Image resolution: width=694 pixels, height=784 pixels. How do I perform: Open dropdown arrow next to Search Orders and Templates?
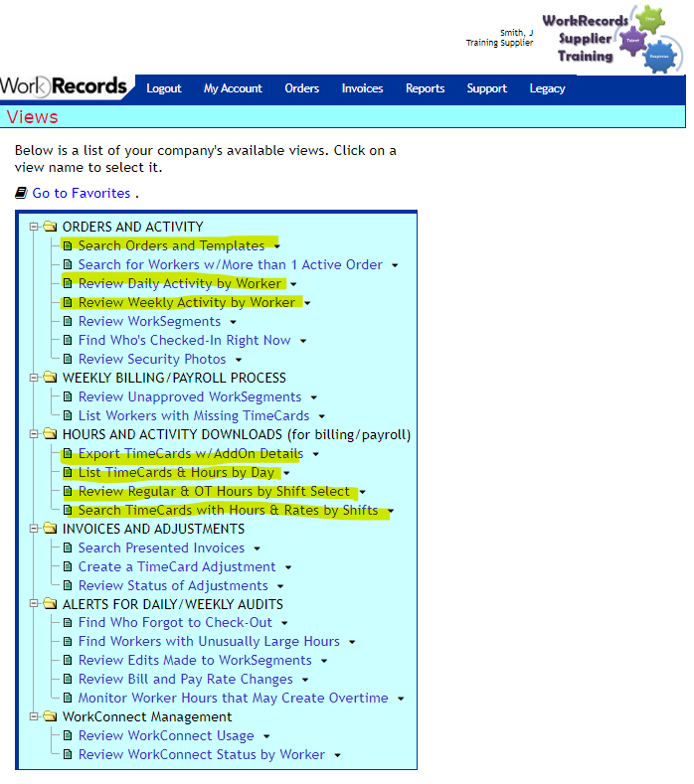[x=277, y=246]
